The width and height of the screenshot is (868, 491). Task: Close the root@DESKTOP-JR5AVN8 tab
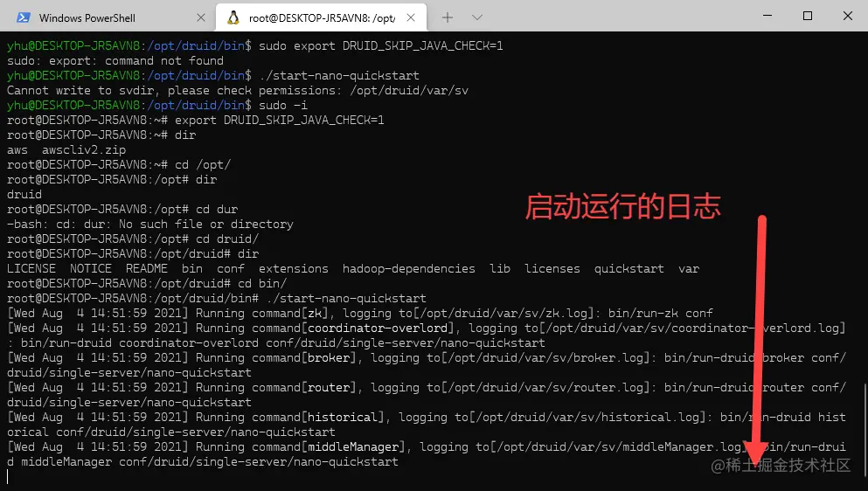coord(411,17)
